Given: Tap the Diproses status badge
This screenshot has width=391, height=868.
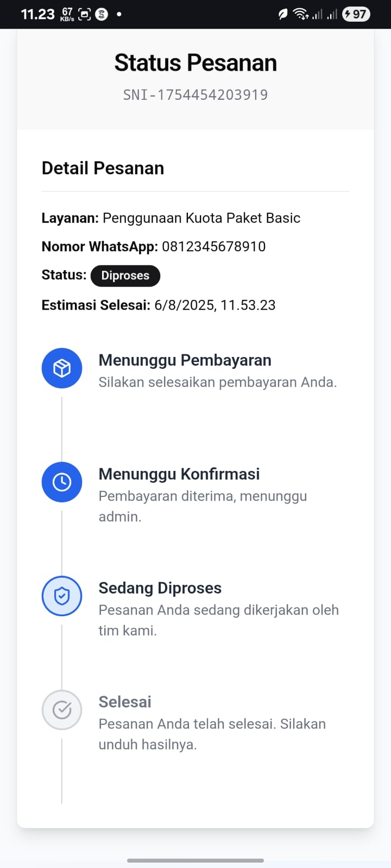Looking at the screenshot, I should pyautogui.click(x=125, y=276).
